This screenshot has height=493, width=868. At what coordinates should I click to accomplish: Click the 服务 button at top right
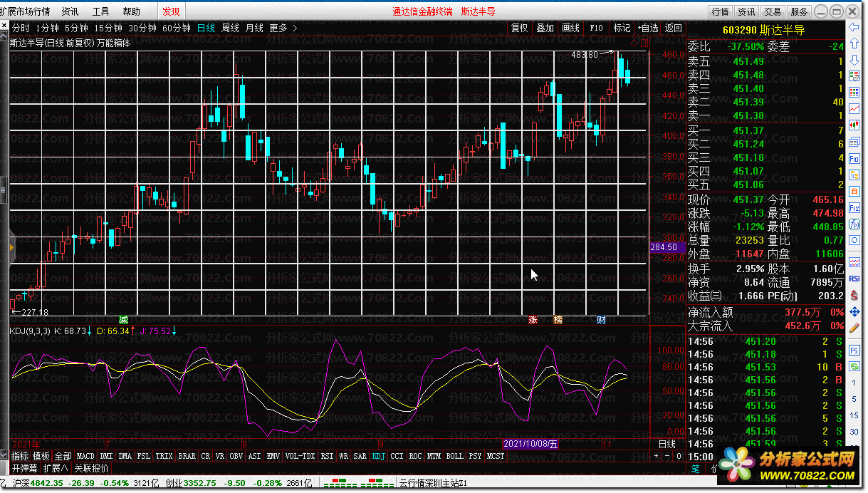click(799, 11)
